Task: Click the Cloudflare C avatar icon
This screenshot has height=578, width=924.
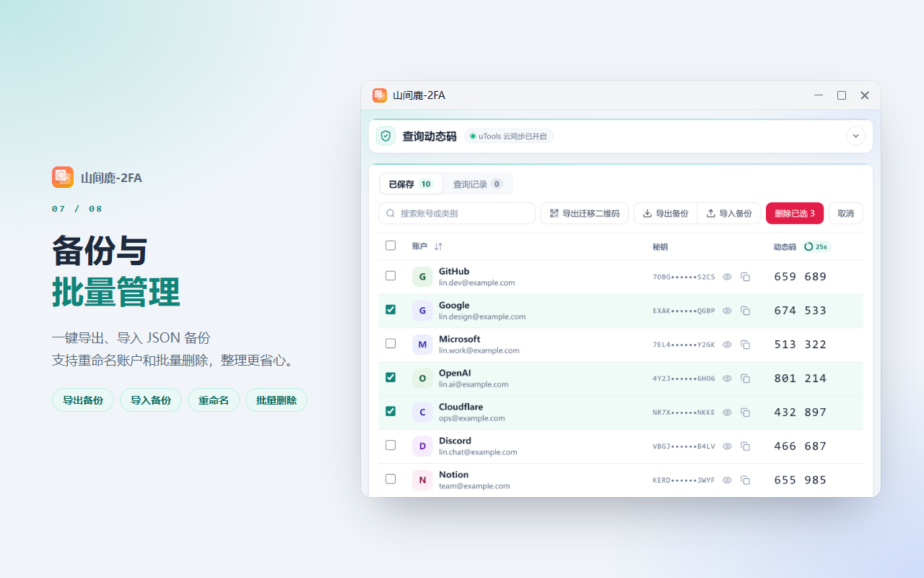Action: [x=422, y=413]
